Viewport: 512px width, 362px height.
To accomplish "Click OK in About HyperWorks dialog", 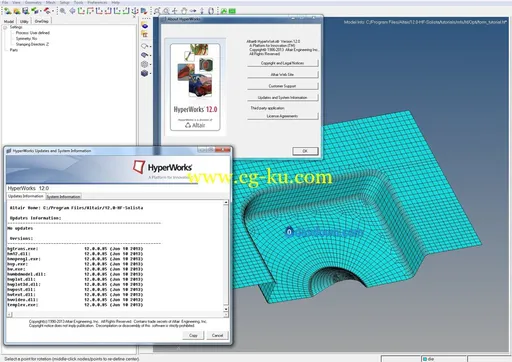I will pos(305,151).
